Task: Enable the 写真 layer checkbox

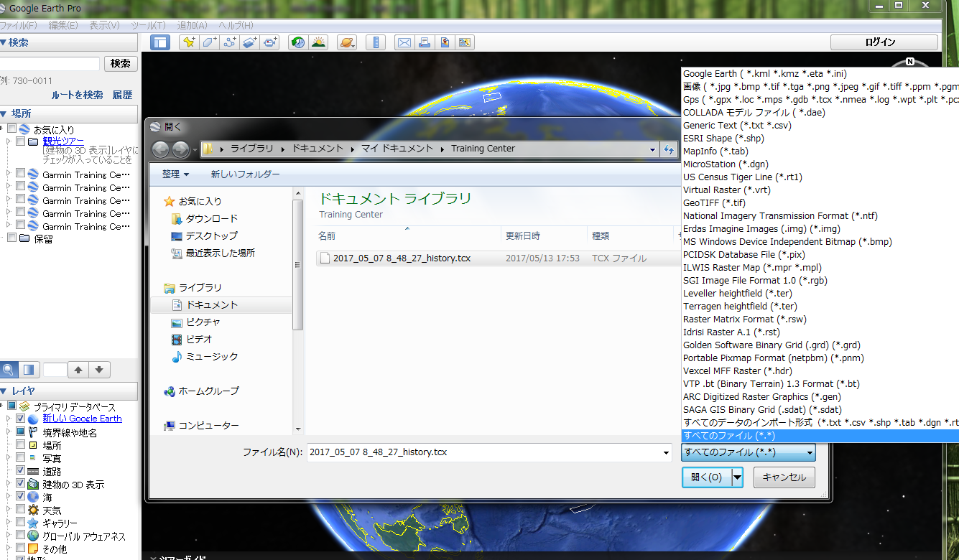Action: (20, 458)
